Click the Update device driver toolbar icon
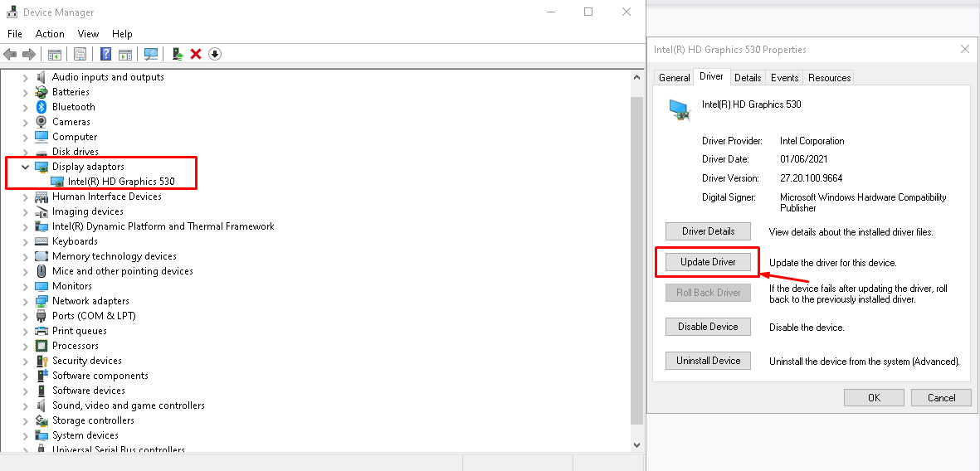Image resolution: width=980 pixels, height=471 pixels. click(x=178, y=55)
